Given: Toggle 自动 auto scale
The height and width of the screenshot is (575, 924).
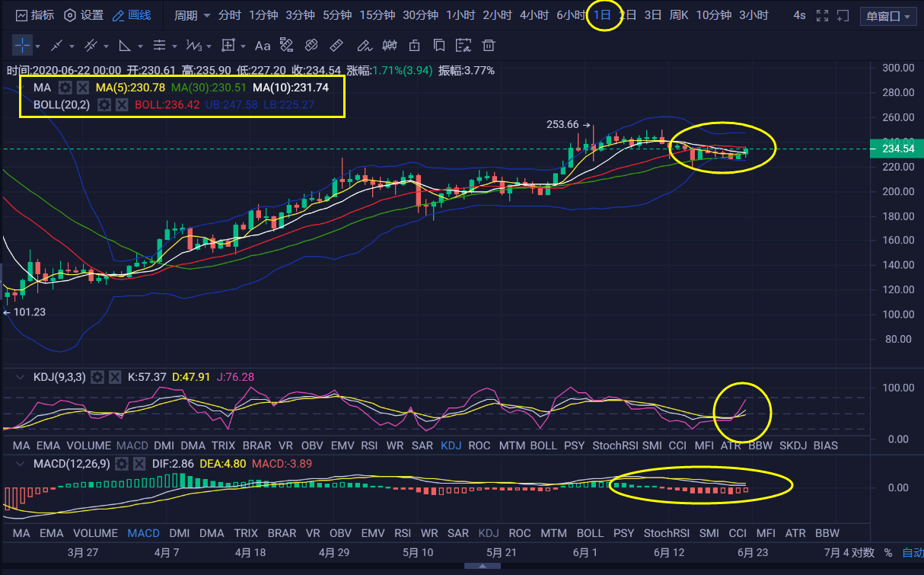Looking at the screenshot, I should point(913,553).
